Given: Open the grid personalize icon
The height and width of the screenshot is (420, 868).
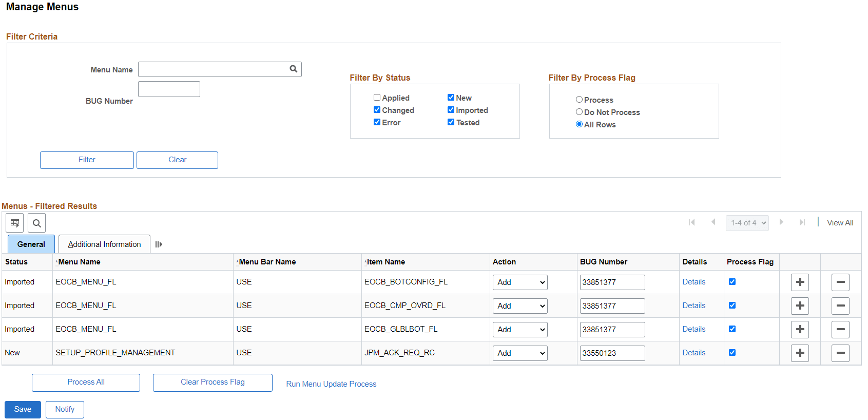Looking at the screenshot, I should click(x=15, y=223).
